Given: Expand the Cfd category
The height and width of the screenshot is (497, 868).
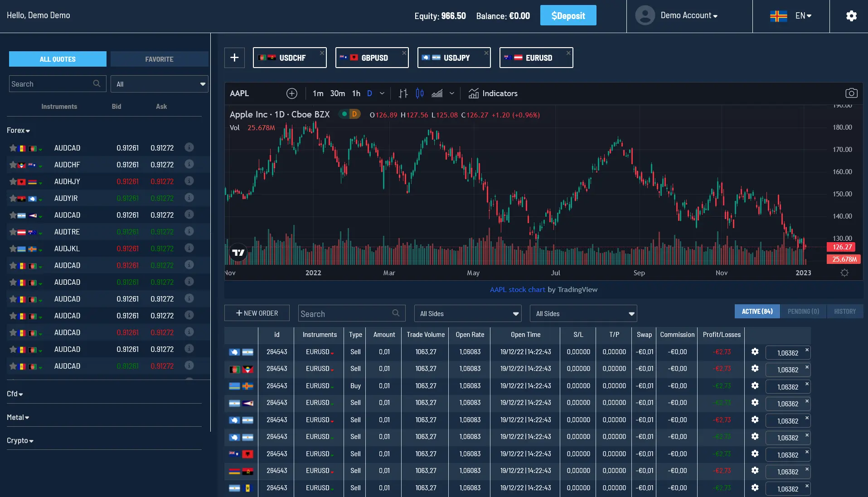Looking at the screenshot, I should tap(15, 394).
